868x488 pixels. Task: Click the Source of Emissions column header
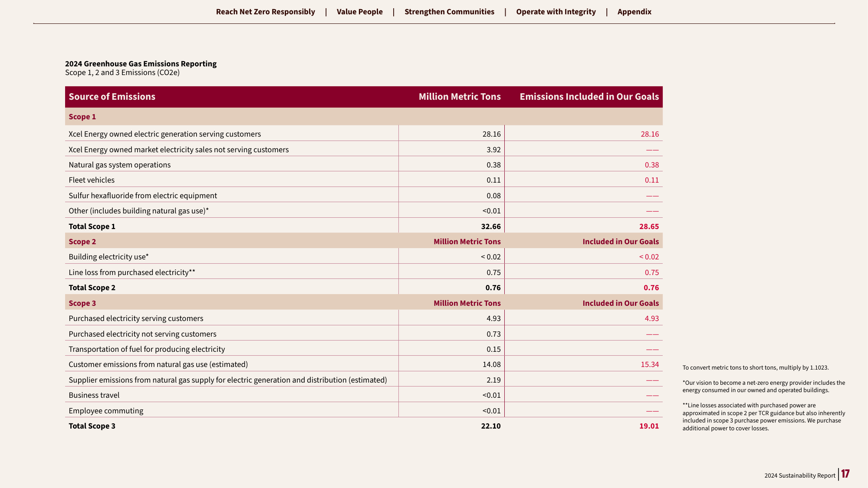[x=112, y=97]
